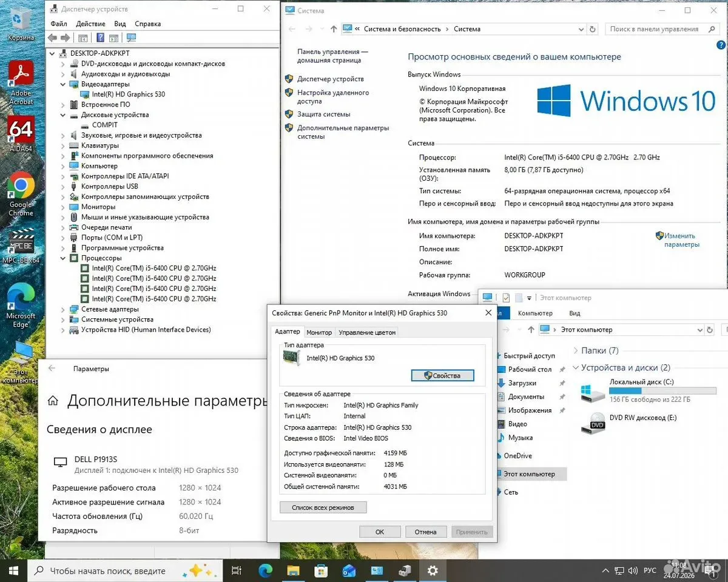Open the Компьютер ribbon tab in Explorer
Screen dimensions: 728x582
(535, 313)
